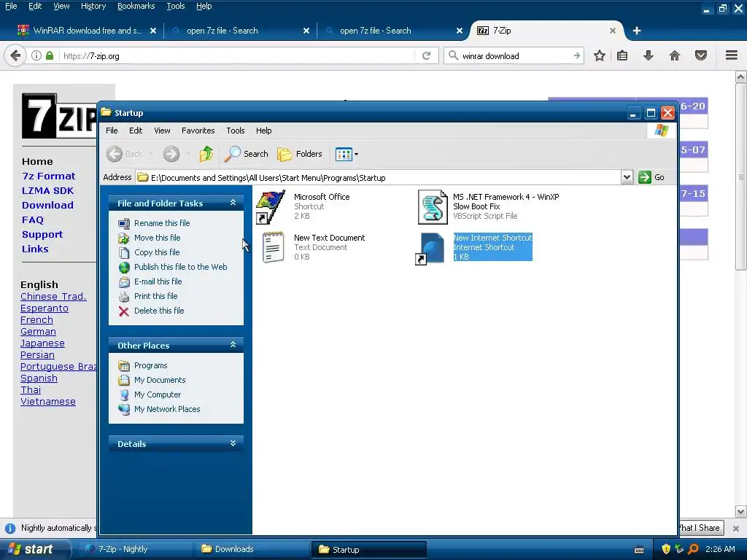Click Move this file task
The height and width of the screenshot is (560, 747).
point(158,238)
